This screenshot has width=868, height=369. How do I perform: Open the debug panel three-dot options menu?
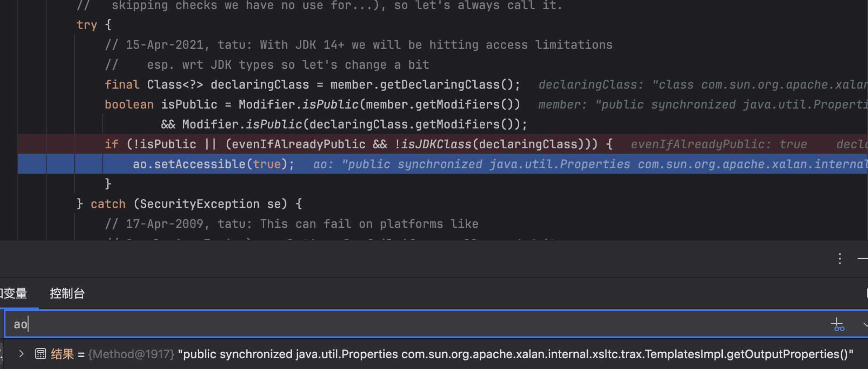[x=839, y=259]
